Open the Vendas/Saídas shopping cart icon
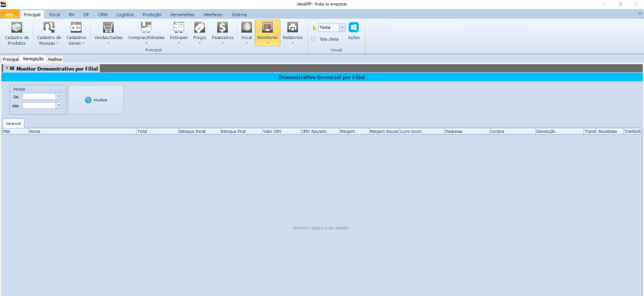Image resolution: width=644 pixels, height=296 pixels. 108,28
